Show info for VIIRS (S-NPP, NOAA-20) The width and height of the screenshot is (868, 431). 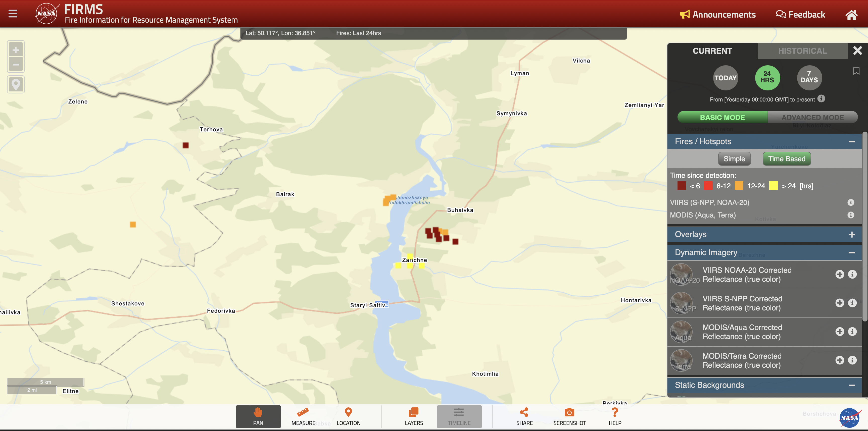click(x=851, y=202)
